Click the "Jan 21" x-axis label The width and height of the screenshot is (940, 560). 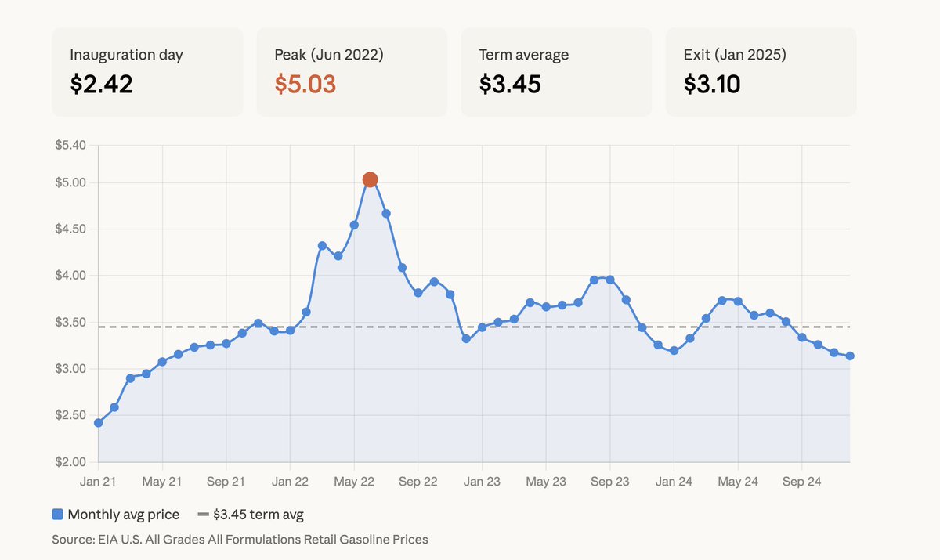pos(98,482)
